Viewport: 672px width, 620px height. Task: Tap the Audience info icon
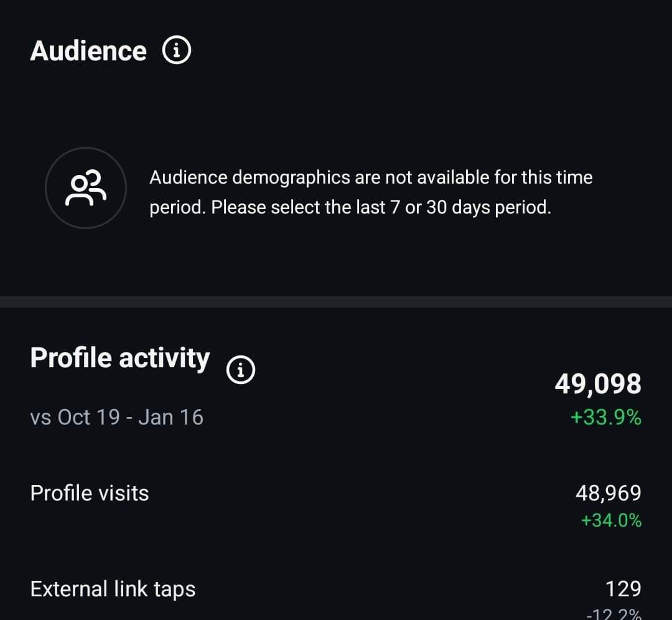point(177,50)
